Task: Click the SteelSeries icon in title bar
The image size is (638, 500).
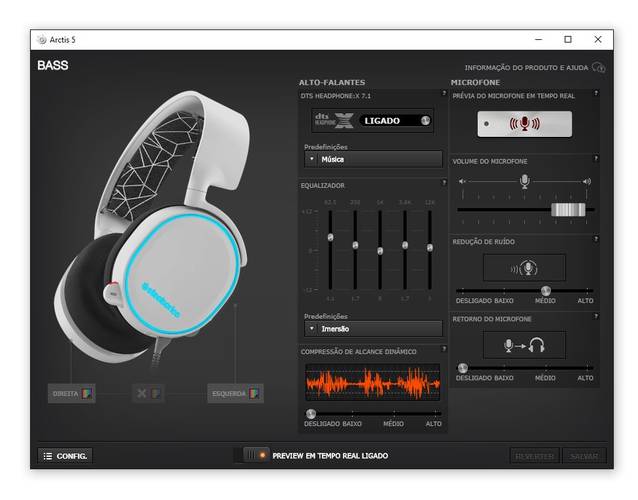Action: (42, 39)
